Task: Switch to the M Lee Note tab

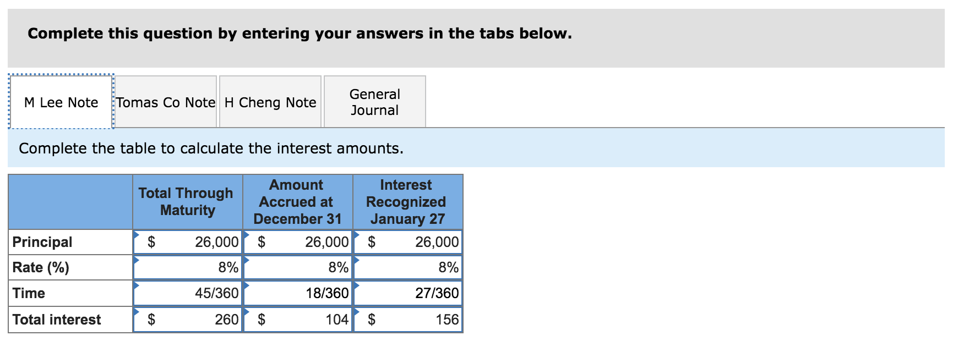Action: pos(61,102)
